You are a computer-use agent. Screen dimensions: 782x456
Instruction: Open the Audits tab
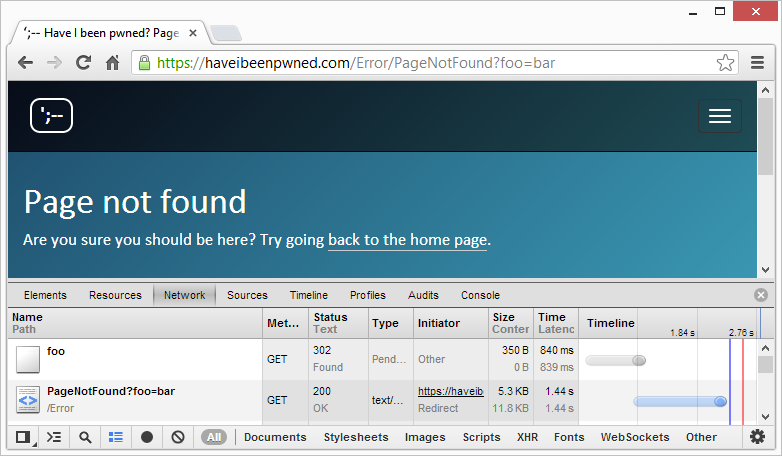pyautogui.click(x=423, y=295)
